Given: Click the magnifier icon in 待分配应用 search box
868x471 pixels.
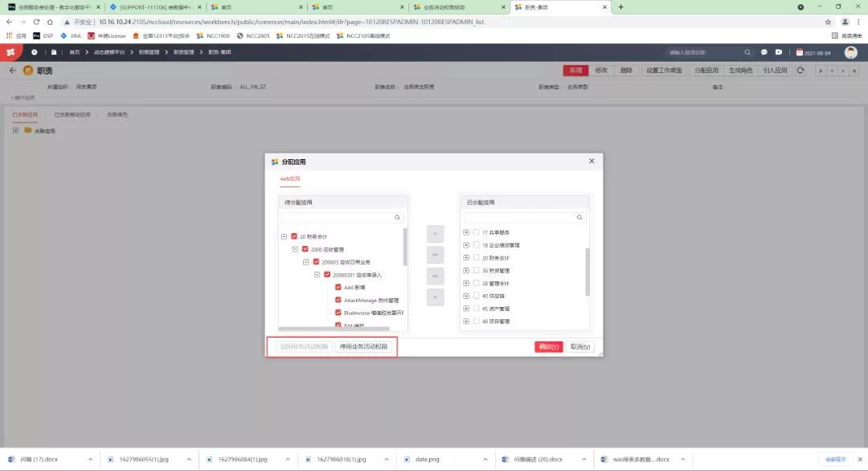Looking at the screenshot, I should [397, 217].
